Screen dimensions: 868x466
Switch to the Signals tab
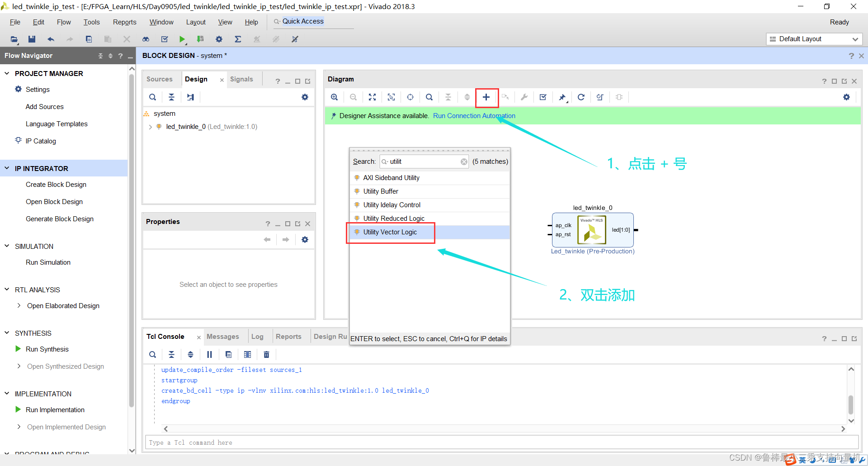click(241, 79)
